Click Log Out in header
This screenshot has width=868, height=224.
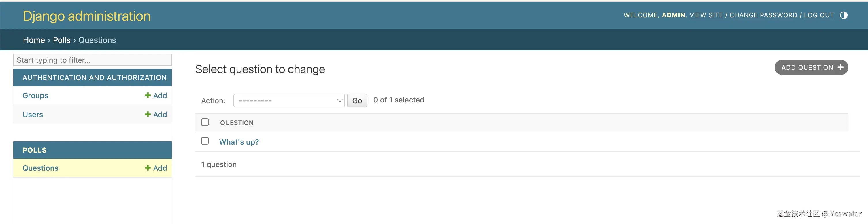[x=819, y=15]
